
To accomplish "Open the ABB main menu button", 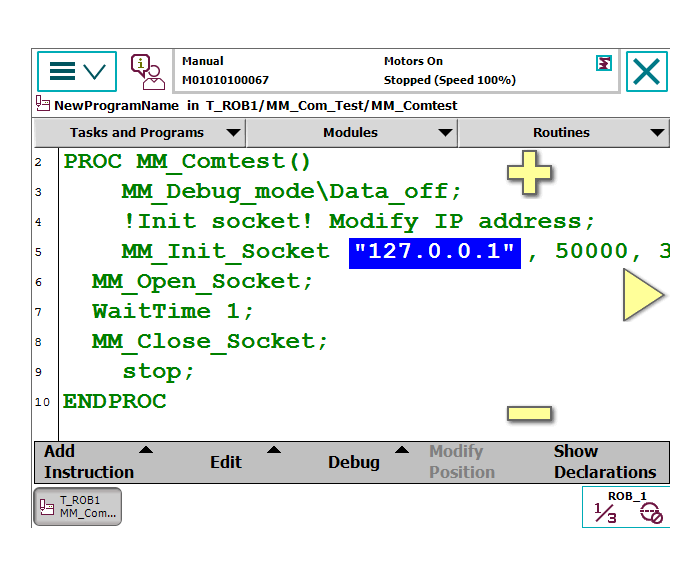I will click(77, 71).
